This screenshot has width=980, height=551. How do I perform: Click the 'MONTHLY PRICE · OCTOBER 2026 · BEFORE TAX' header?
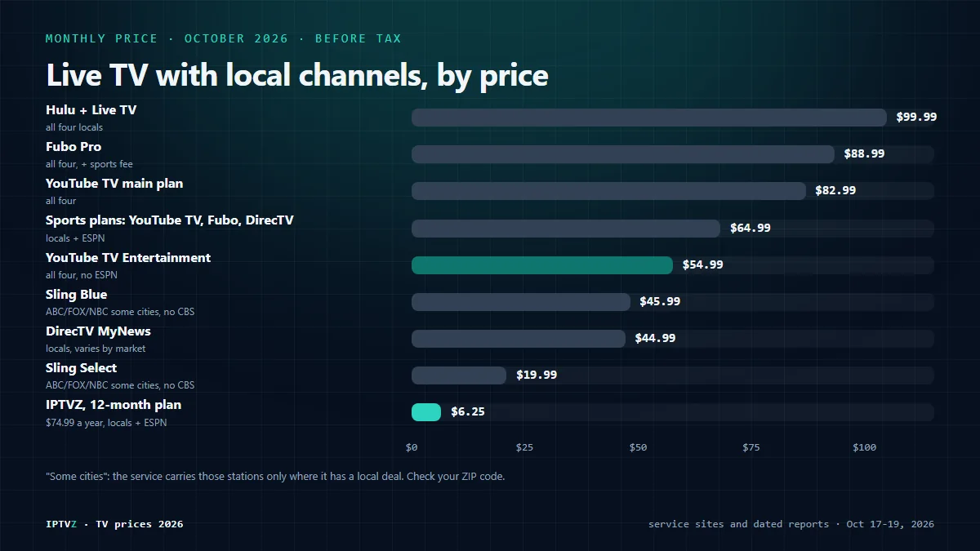tap(224, 38)
